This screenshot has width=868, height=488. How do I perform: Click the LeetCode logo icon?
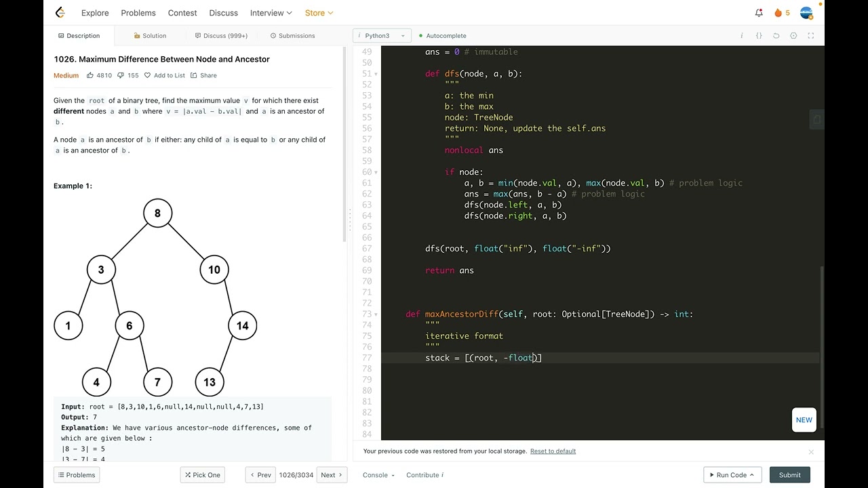click(60, 13)
